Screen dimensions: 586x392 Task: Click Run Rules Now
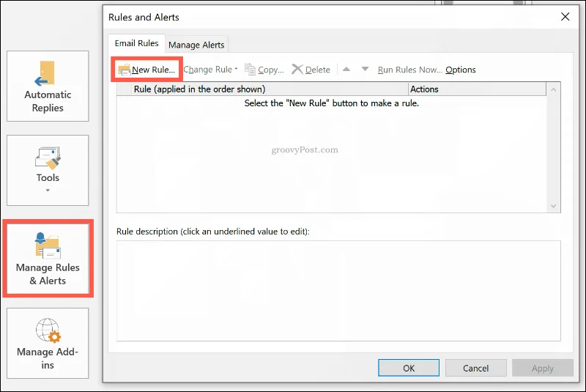pos(410,70)
